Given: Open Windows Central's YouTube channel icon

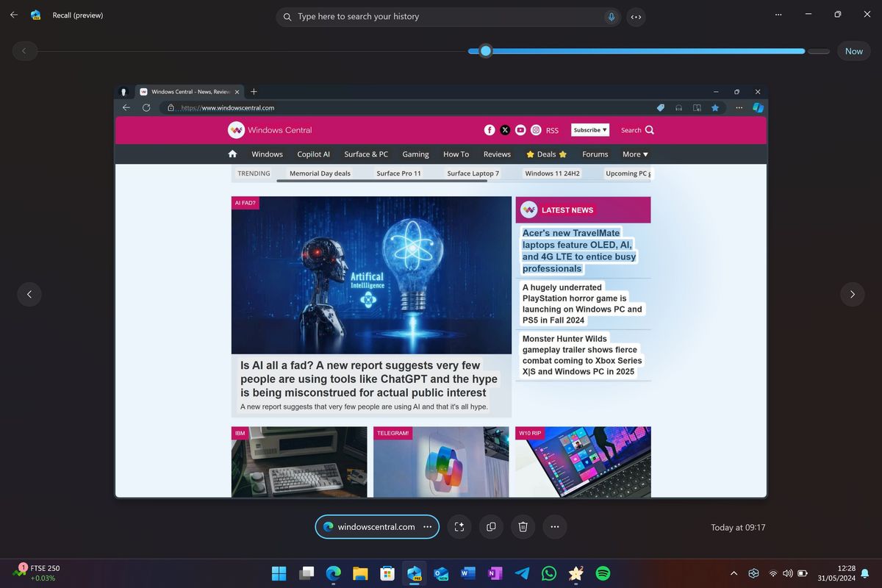Looking at the screenshot, I should point(520,129).
